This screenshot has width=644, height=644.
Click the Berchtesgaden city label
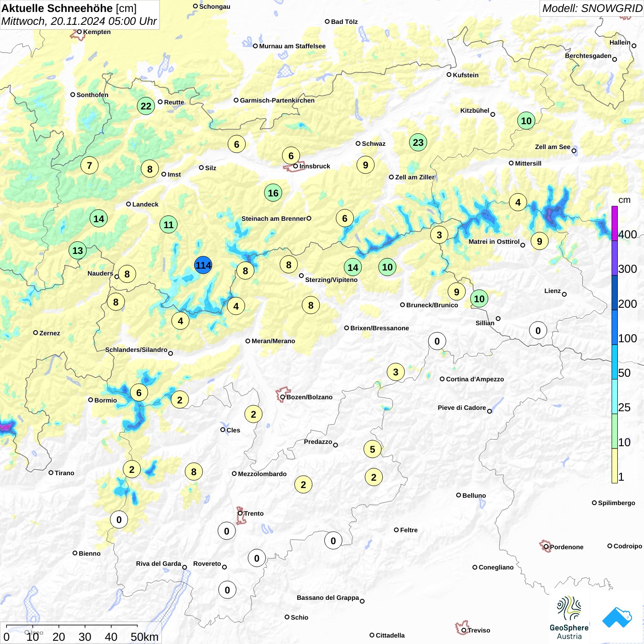(588, 56)
